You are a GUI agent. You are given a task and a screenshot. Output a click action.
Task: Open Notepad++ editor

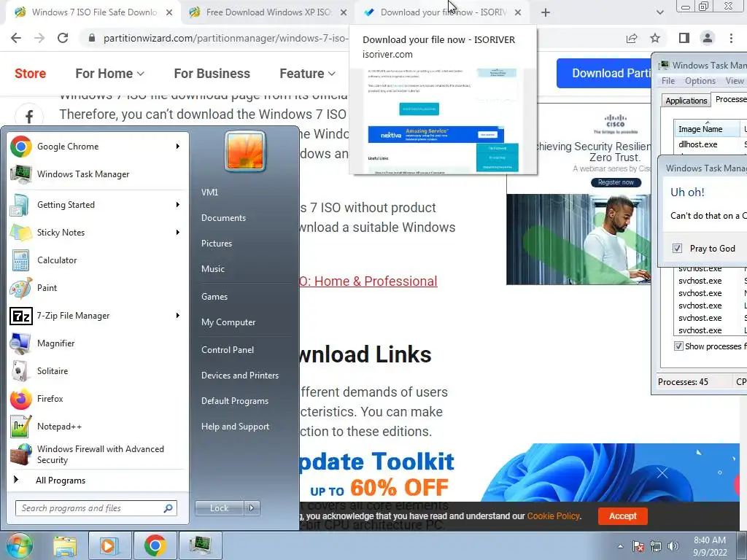(x=98, y=426)
